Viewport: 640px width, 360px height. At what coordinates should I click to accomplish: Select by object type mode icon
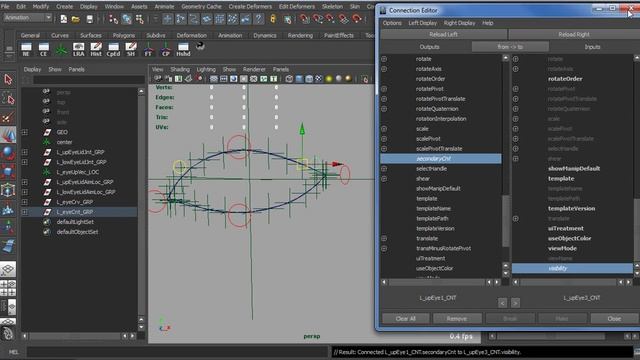pos(127,19)
